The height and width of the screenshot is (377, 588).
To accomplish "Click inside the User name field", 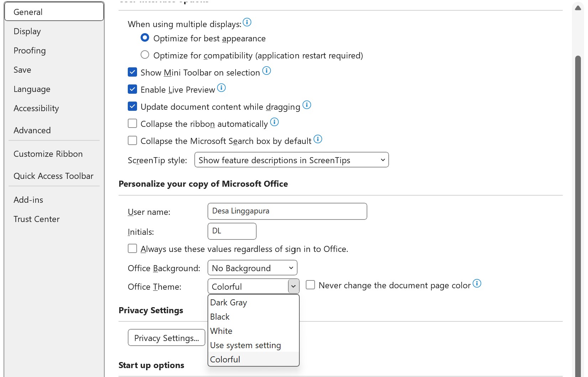I will click(287, 211).
